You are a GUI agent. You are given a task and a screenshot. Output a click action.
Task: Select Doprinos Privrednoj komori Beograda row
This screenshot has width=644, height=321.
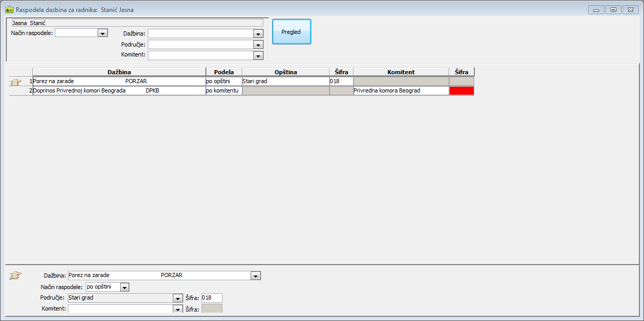coord(119,91)
